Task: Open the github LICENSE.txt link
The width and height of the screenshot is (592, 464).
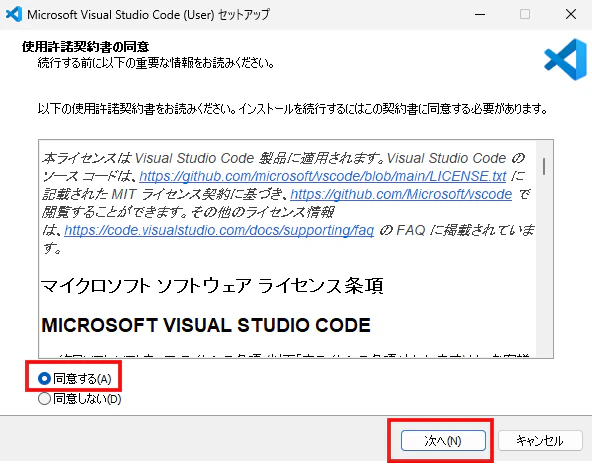Action: [x=323, y=176]
